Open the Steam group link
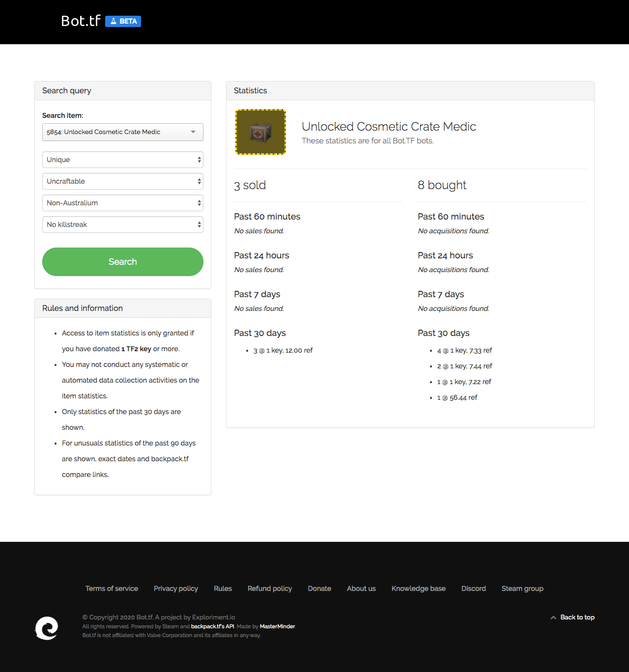 [522, 588]
